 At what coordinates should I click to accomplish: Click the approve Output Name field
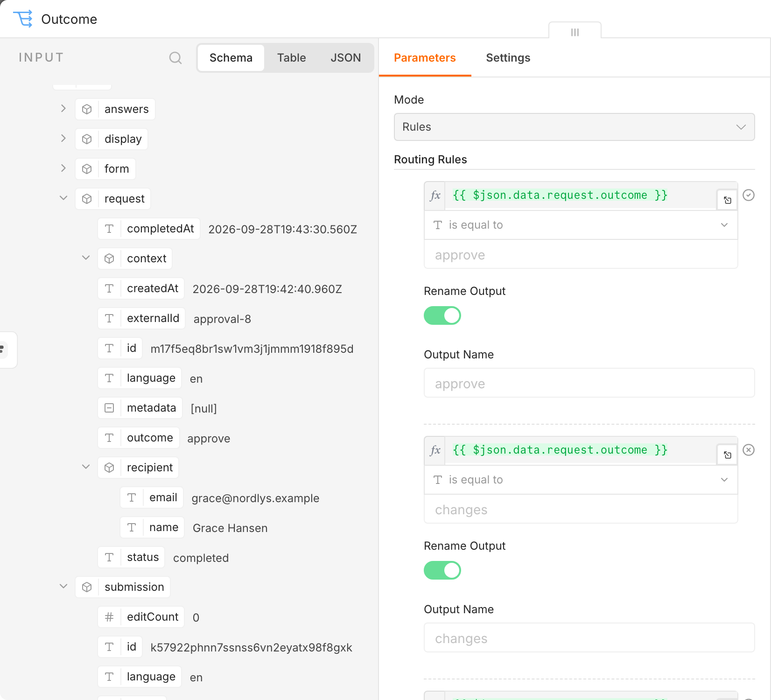[589, 383]
